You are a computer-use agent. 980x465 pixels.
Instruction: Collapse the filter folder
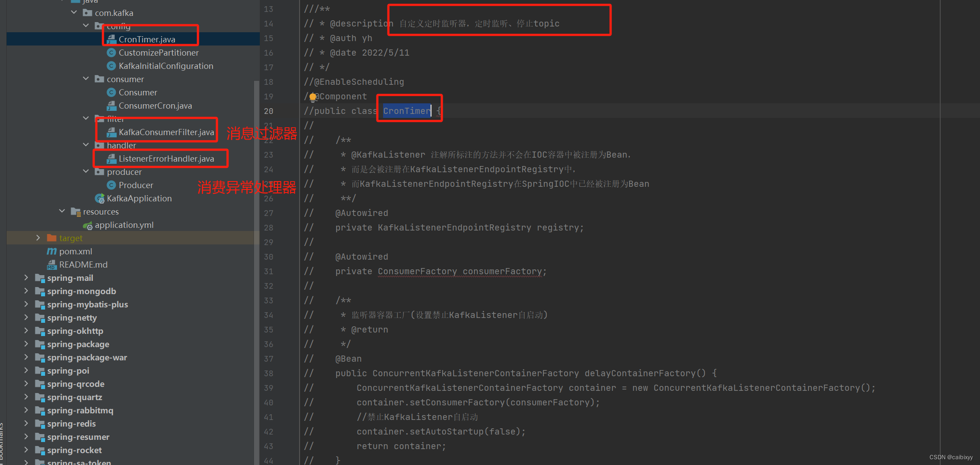(86, 118)
